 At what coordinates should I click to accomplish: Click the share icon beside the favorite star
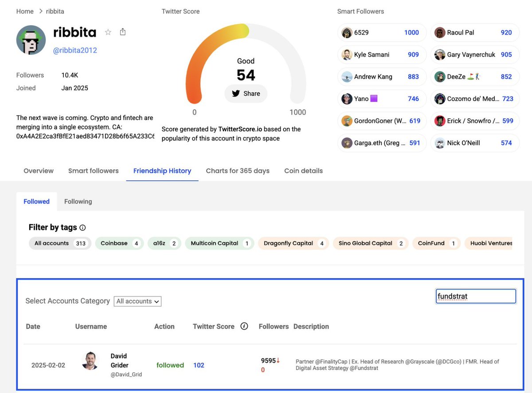(122, 31)
